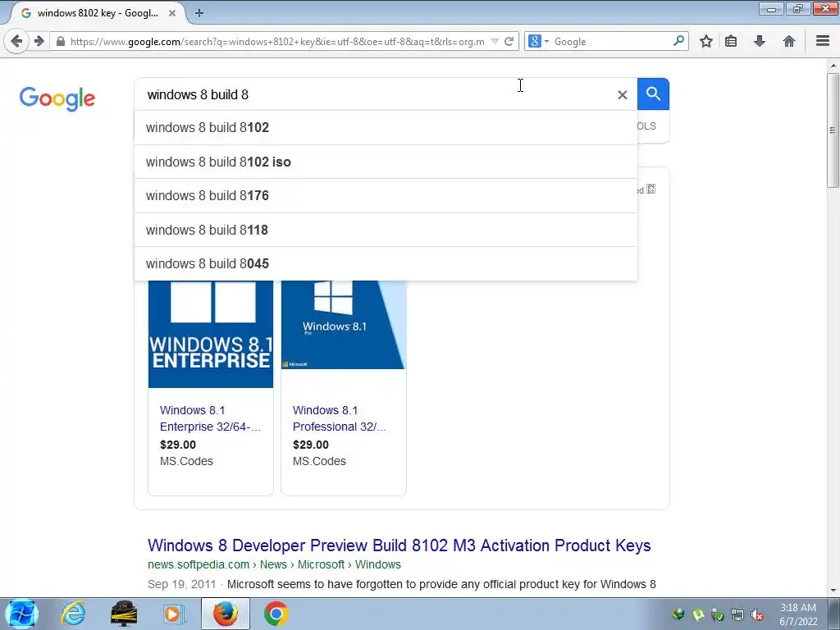Open Windows 8.1 Pro product image
The width and height of the screenshot is (840, 630).
pos(344,325)
